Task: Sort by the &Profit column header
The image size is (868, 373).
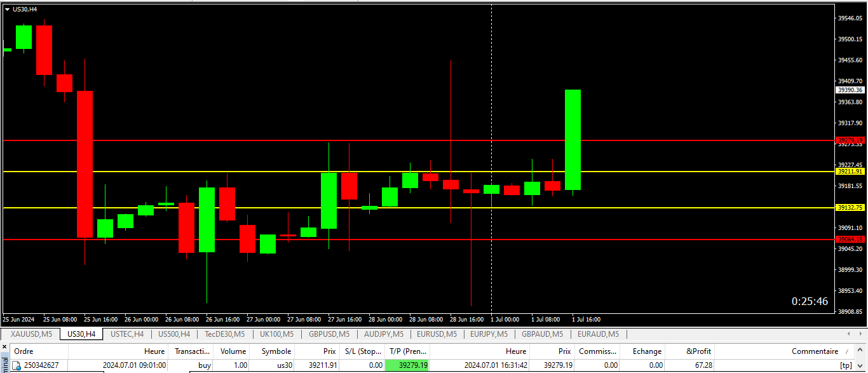Action: click(x=691, y=351)
